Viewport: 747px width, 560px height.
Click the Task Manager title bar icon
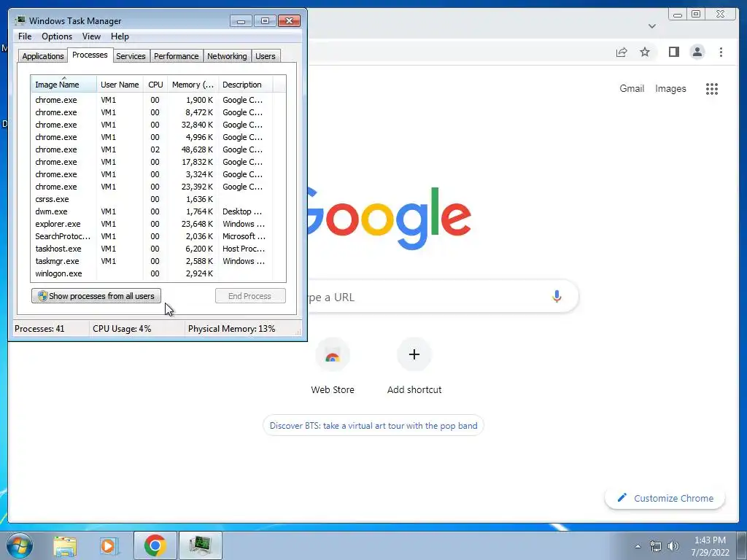[20, 20]
